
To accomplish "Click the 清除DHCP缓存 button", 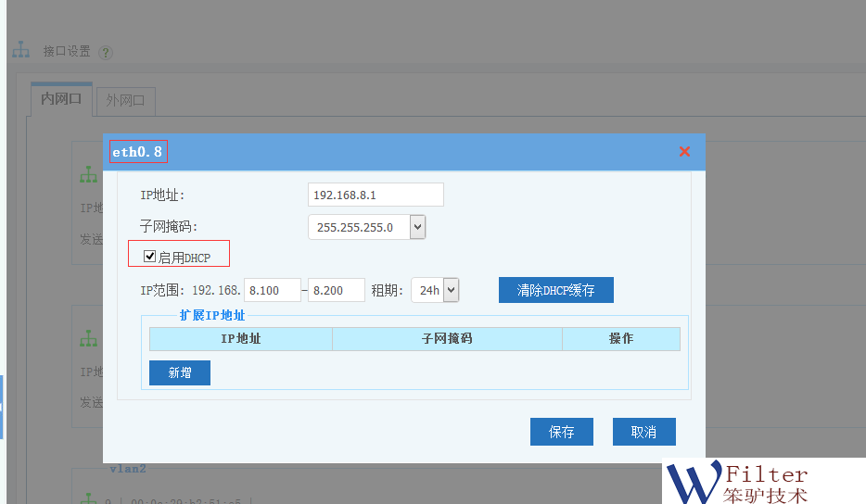I will click(x=555, y=290).
